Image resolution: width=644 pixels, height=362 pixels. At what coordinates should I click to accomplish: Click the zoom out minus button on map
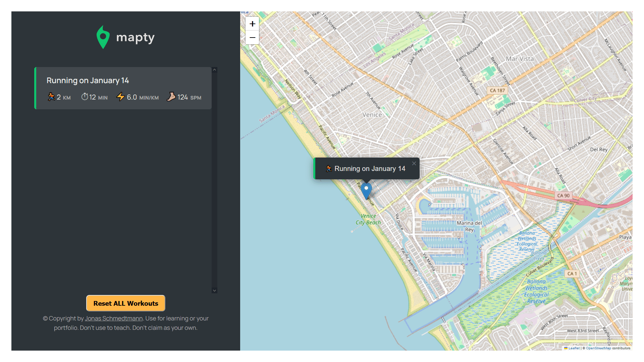pos(252,38)
